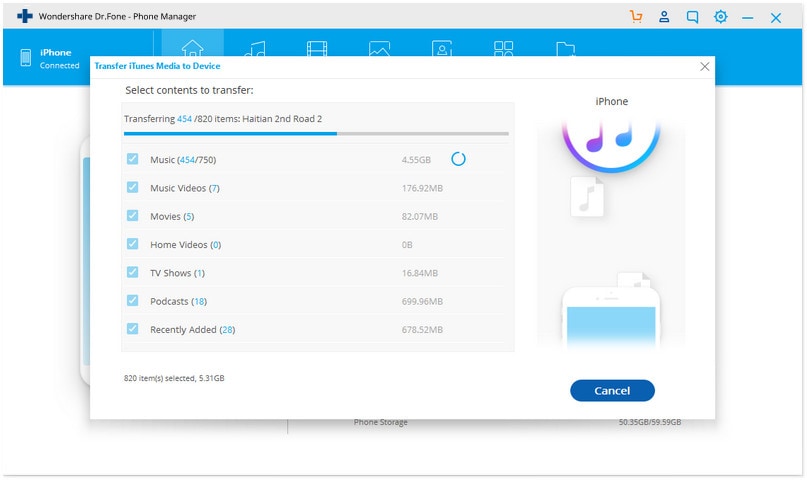
Task: Uncheck the Home Videos checkbox
Action: (x=132, y=243)
